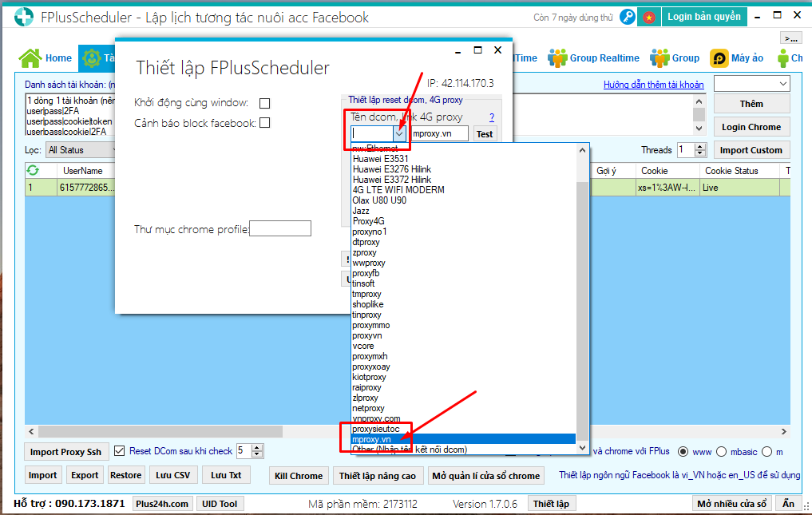
Task: Click the Login bản quyền button
Action: (703, 17)
